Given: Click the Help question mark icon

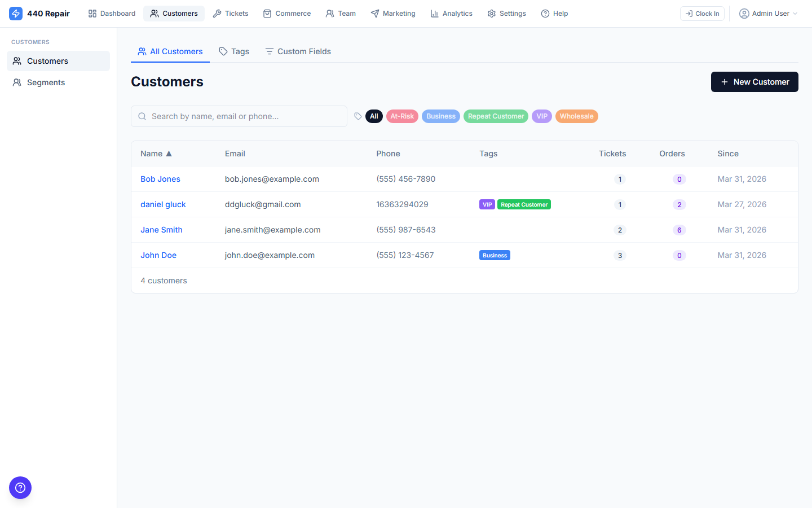Looking at the screenshot, I should point(543,13).
